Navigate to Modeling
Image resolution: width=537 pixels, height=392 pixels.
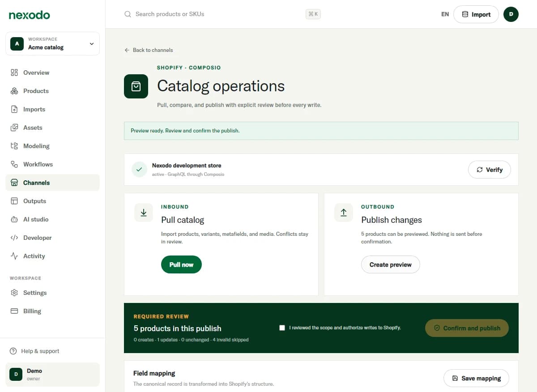pos(52,146)
